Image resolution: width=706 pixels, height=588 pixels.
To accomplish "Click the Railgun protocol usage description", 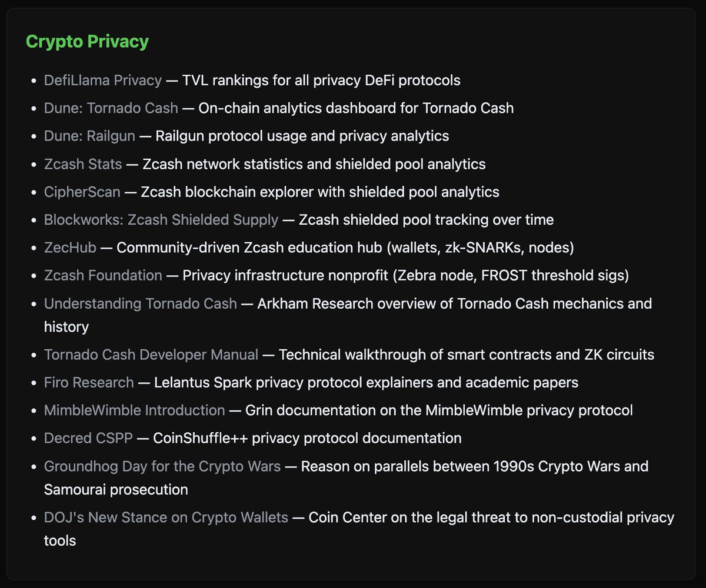I will pyautogui.click(x=302, y=136).
